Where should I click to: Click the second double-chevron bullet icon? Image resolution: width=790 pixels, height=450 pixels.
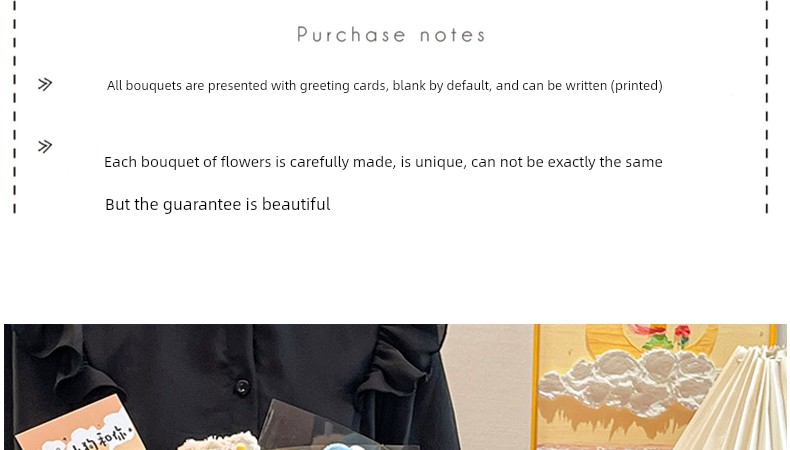click(45, 146)
